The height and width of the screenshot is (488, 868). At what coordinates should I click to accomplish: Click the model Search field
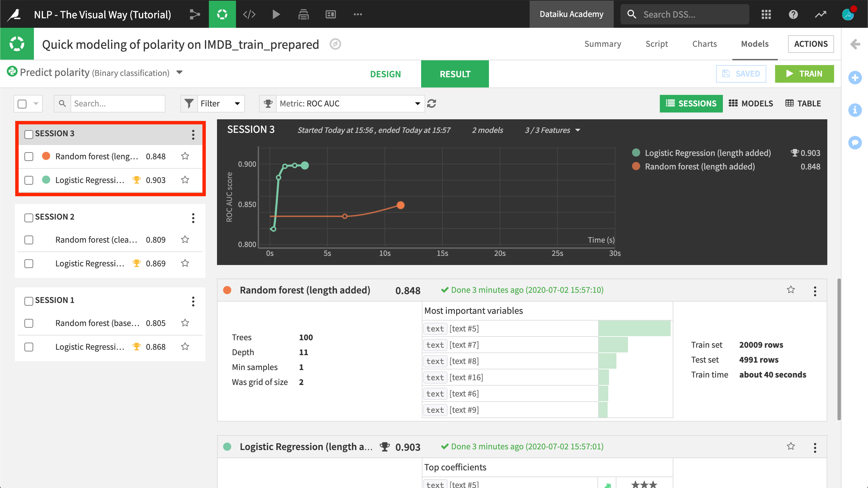pyautogui.click(x=118, y=104)
